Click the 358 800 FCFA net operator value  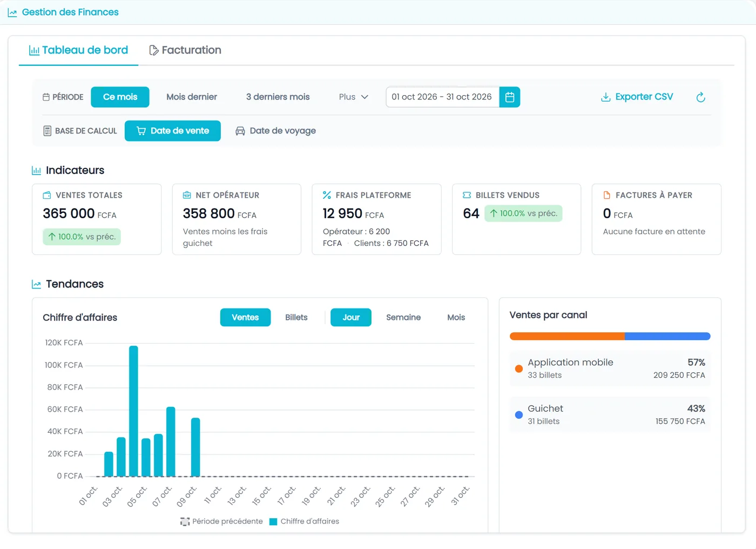click(x=220, y=214)
